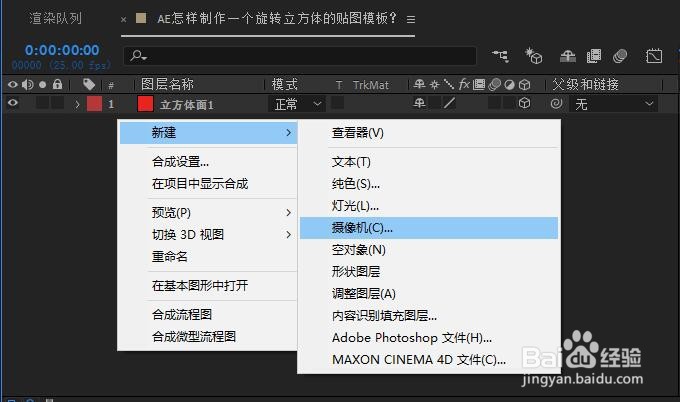Toggle Draft 3D icon in timeline toolbar
This screenshot has width=680, height=402.
pos(533,56)
